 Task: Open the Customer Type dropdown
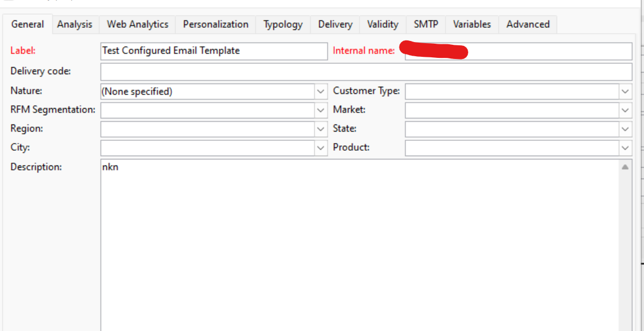625,92
